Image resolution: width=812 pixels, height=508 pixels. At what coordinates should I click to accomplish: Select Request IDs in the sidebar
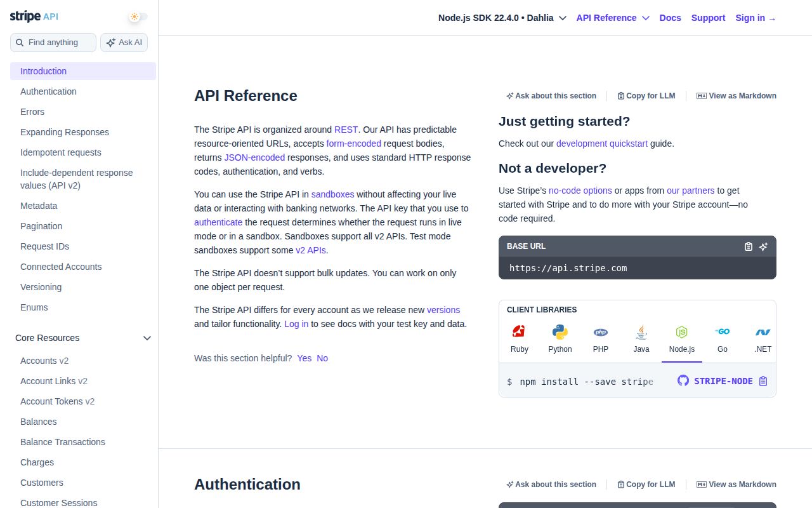click(44, 246)
